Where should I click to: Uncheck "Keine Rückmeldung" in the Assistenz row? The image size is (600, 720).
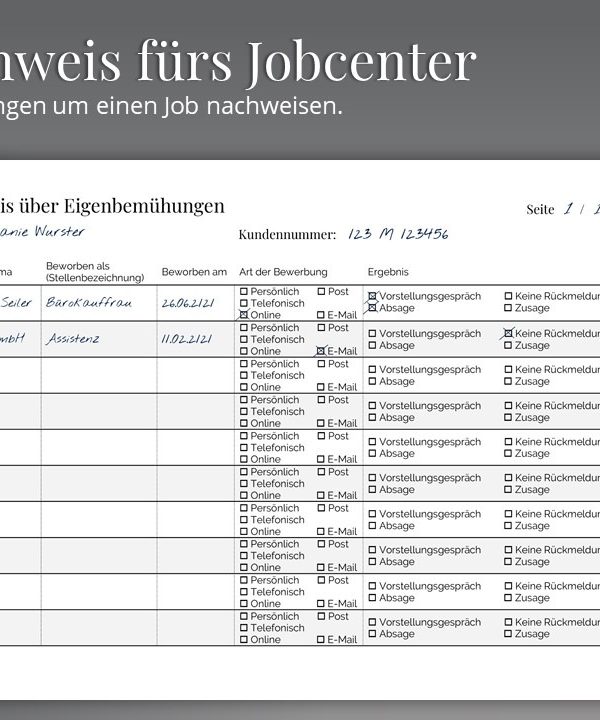(508, 333)
